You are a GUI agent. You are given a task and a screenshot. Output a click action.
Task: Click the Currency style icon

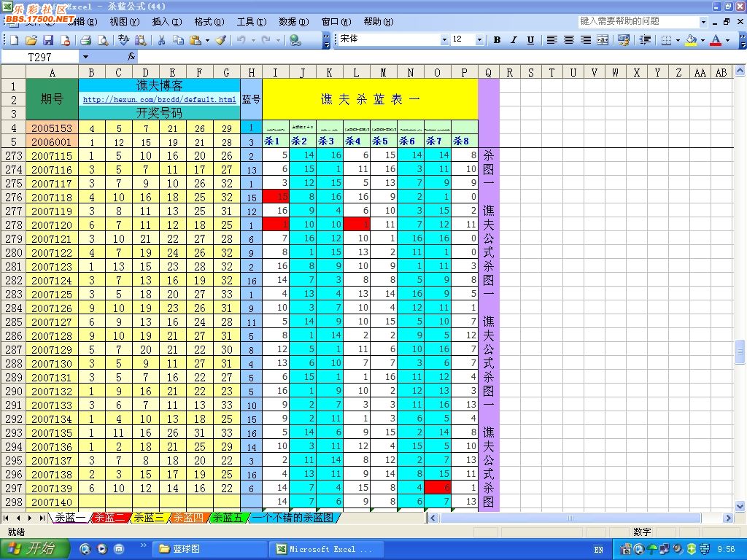click(623, 40)
